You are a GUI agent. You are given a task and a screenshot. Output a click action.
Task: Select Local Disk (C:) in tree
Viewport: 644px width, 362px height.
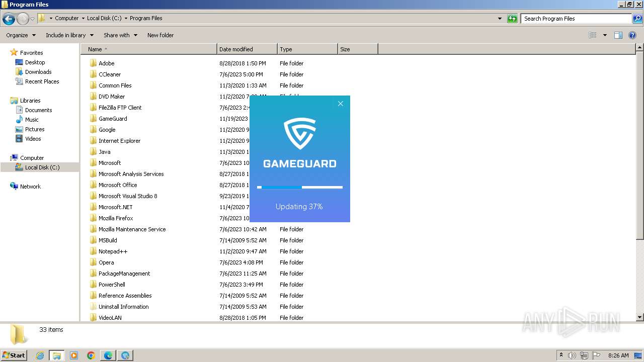(x=42, y=167)
